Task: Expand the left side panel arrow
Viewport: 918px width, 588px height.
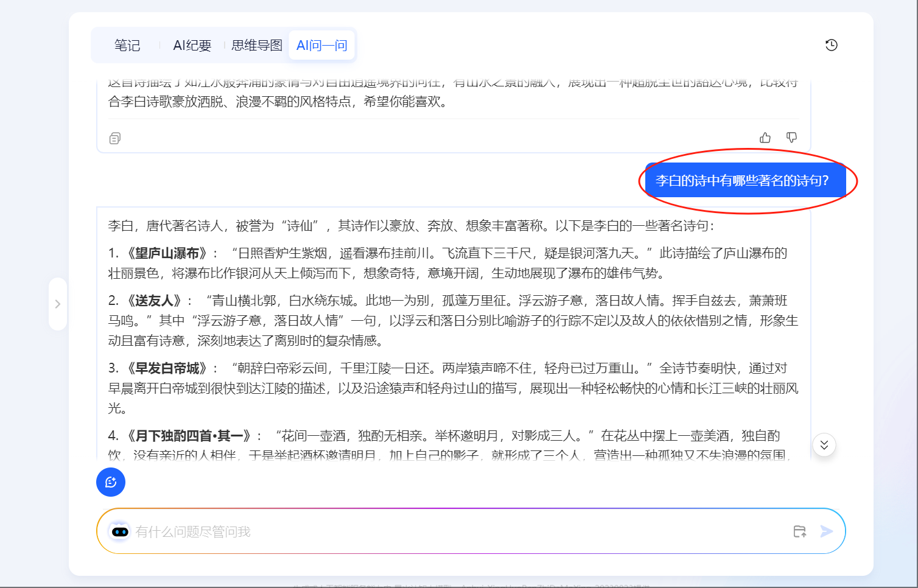Action: point(58,304)
